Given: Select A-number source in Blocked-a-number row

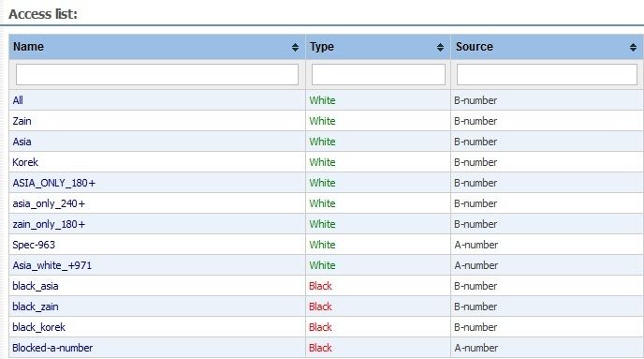Looking at the screenshot, I should (x=476, y=348).
